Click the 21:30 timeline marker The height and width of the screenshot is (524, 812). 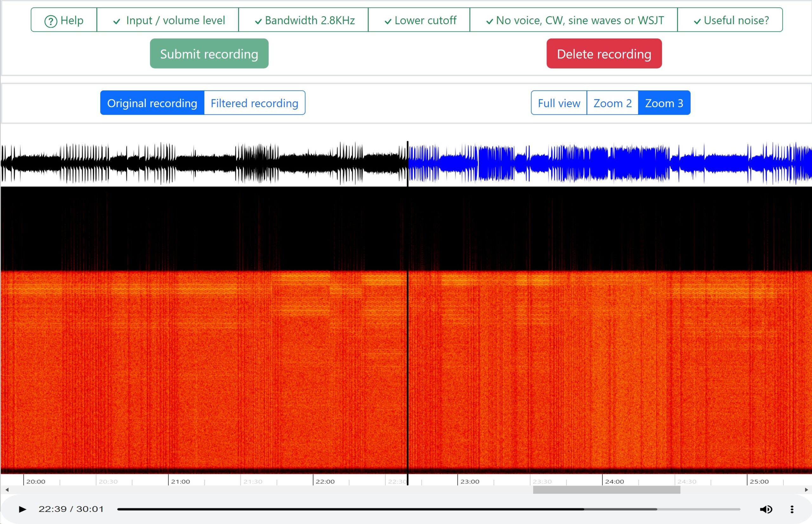click(x=253, y=481)
